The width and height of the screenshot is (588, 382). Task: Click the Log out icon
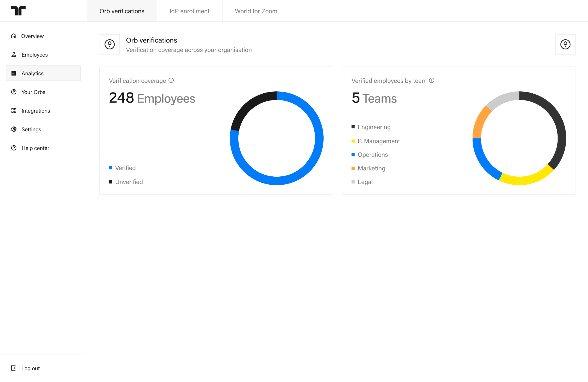[13, 368]
